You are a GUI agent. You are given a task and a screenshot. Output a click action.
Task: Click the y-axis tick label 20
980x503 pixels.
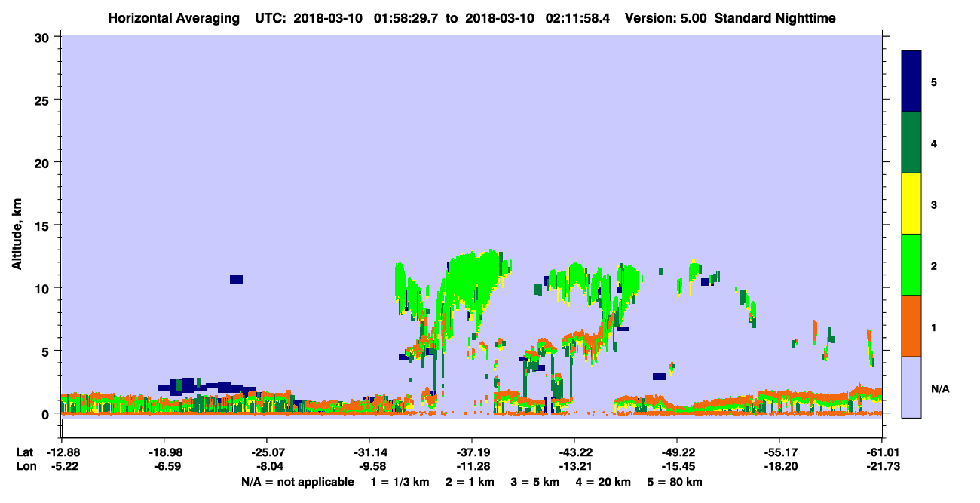(x=44, y=163)
